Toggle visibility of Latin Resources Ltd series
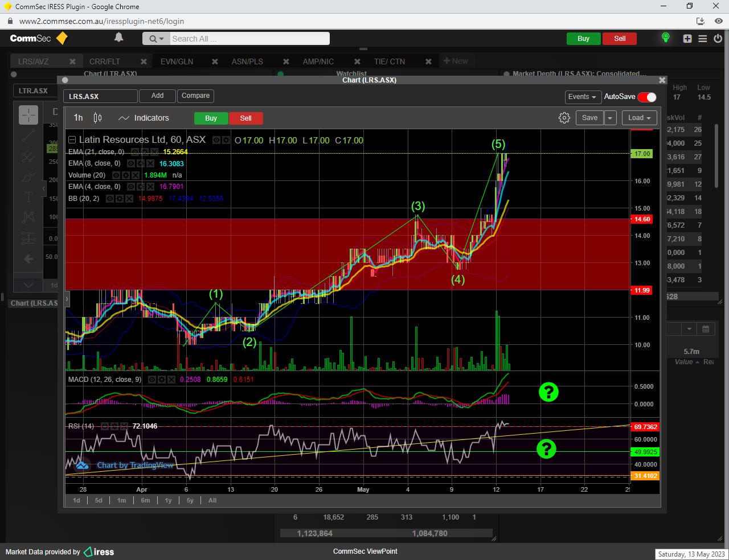This screenshot has height=560, width=729. tap(216, 140)
